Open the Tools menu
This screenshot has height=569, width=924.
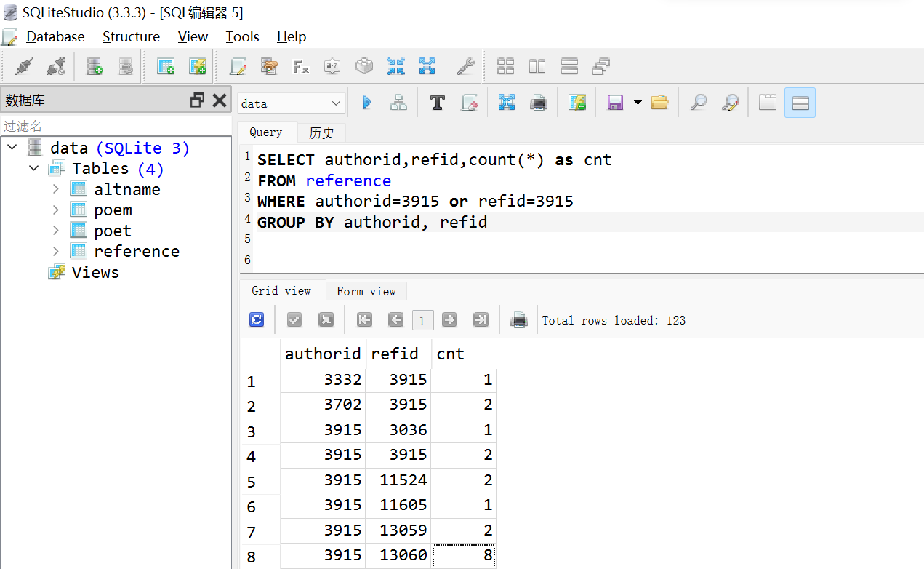(242, 36)
